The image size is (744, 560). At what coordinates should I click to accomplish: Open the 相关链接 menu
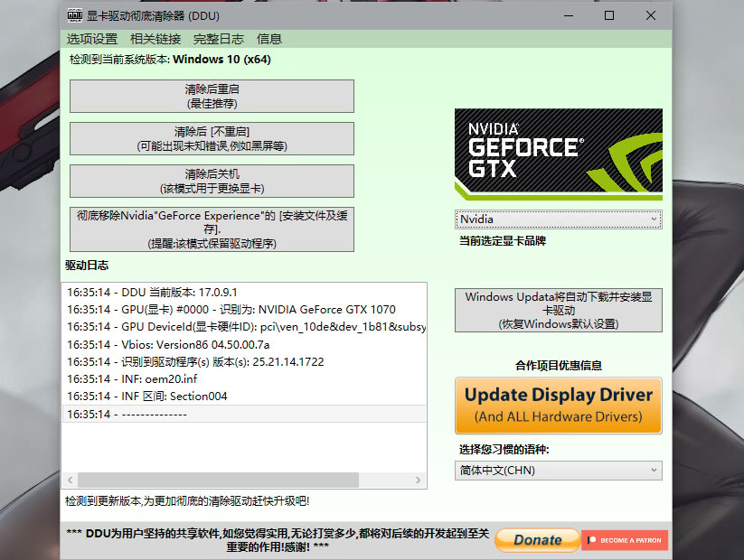155,39
